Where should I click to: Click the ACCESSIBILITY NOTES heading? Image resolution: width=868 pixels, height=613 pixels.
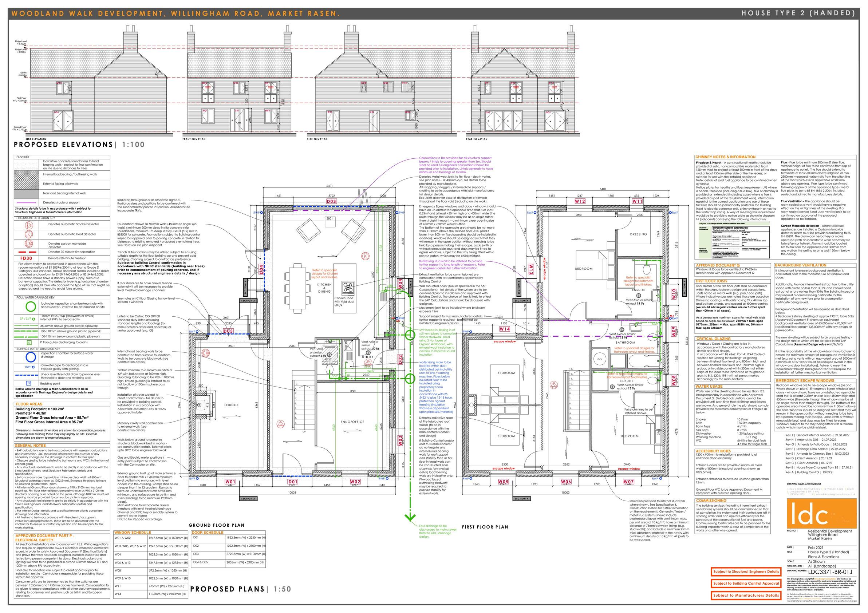click(713, 451)
